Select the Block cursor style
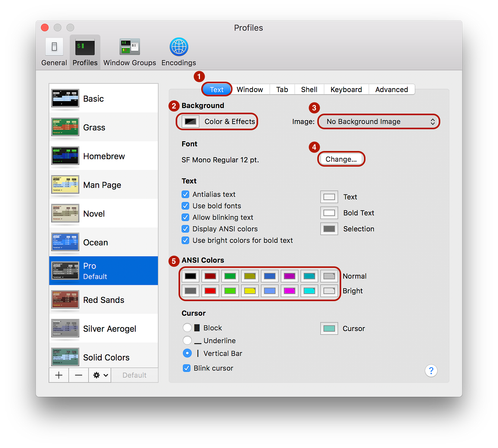 pos(187,327)
